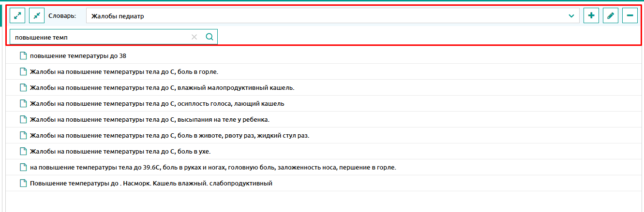
Task: Click the collapse all arrows icon
Action: pos(37,16)
